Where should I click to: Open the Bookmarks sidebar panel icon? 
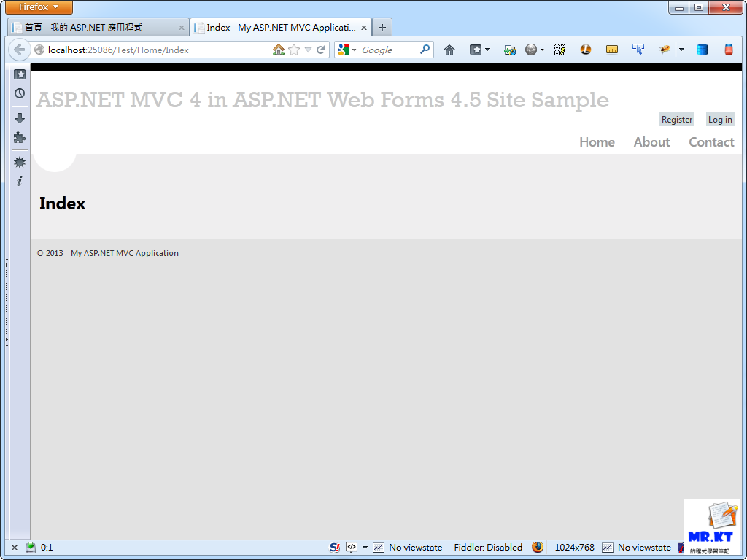tap(20, 75)
